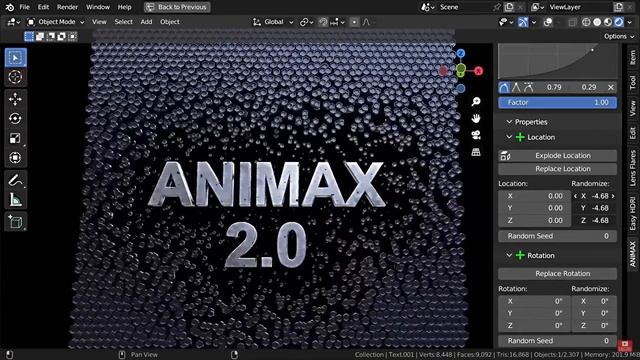
Task: Set selection mode to new selection
Action: [x=29, y=37]
